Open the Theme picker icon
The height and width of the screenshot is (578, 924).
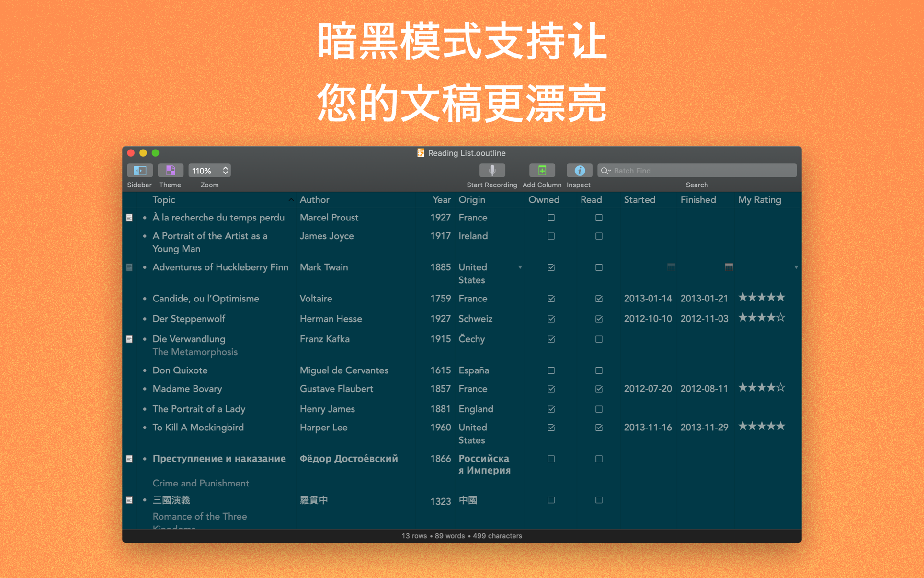click(x=170, y=170)
